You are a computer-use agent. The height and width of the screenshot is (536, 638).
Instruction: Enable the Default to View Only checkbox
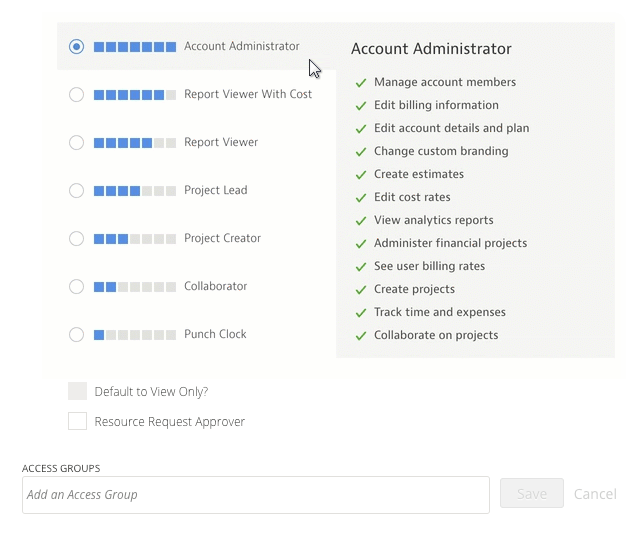[78, 391]
